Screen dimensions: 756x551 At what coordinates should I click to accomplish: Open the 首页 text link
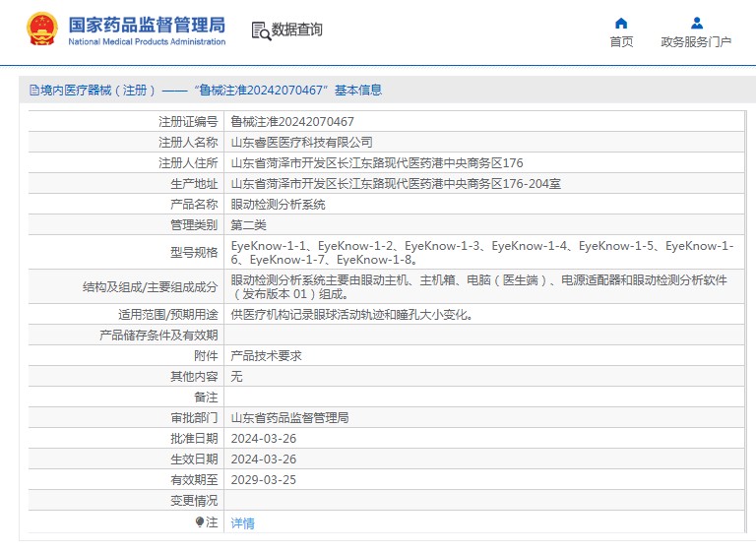621,42
